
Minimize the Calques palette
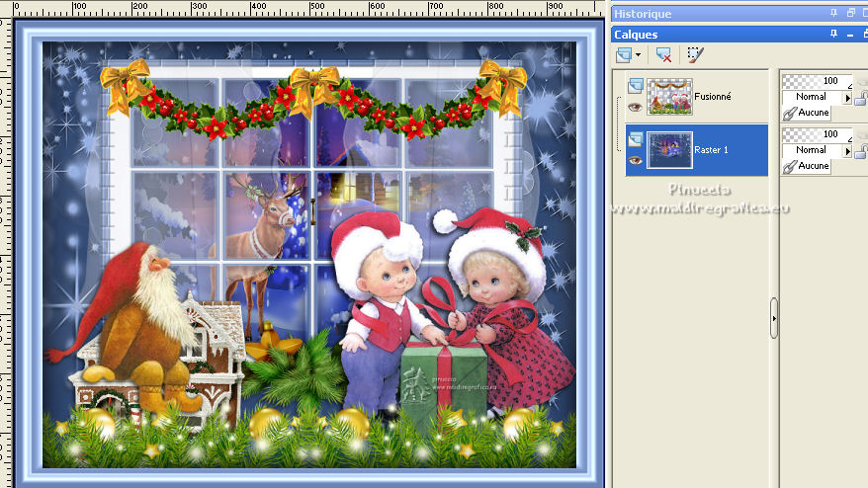[851, 35]
